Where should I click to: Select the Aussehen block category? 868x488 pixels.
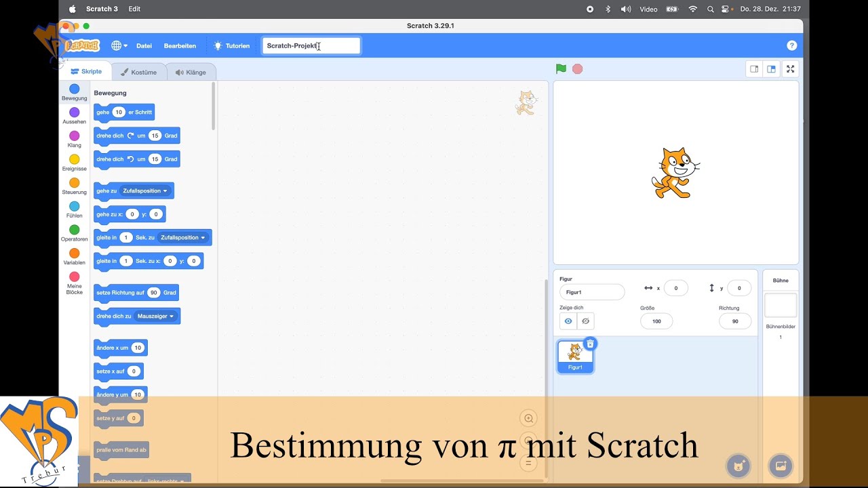tap(75, 116)
